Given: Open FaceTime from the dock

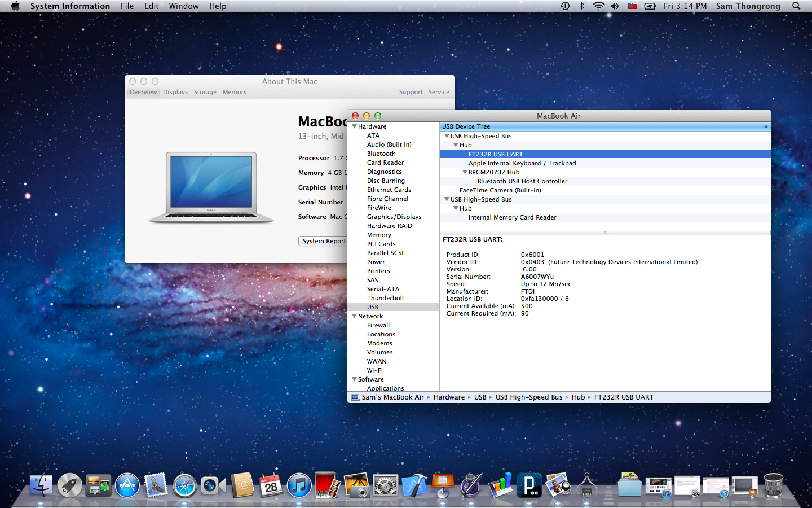Looking at the screenshot, I should (x=213, y=485).
